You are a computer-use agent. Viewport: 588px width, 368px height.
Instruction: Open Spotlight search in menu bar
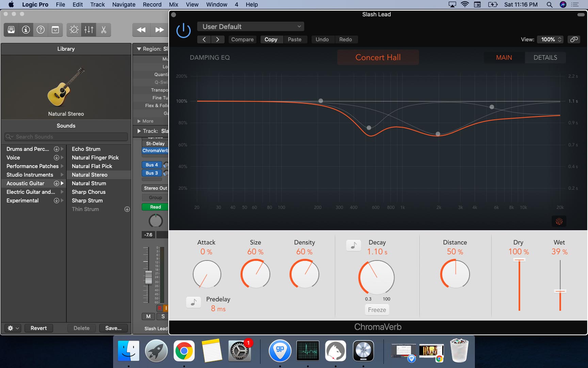point(549,4)
